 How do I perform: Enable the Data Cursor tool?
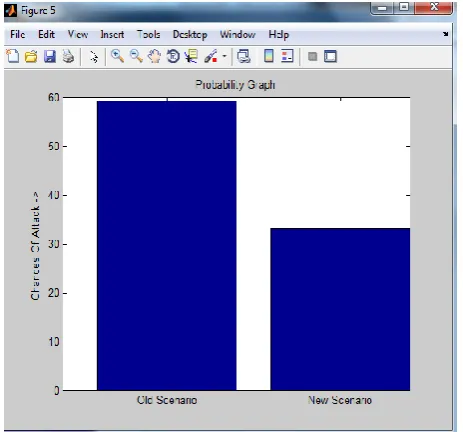point(191,56)
